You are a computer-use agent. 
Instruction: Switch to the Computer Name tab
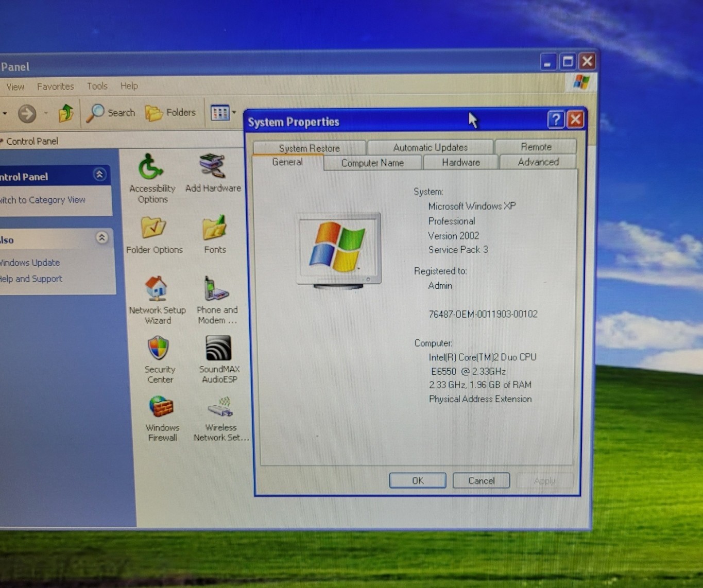(x=372, y=163)
